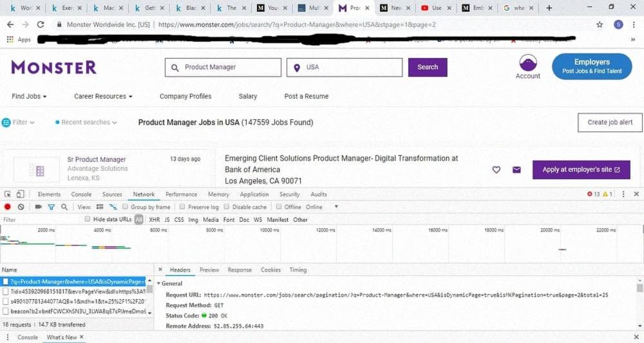
Task: Open the console drawer menu dots
Action: click(x=7, y=337)
